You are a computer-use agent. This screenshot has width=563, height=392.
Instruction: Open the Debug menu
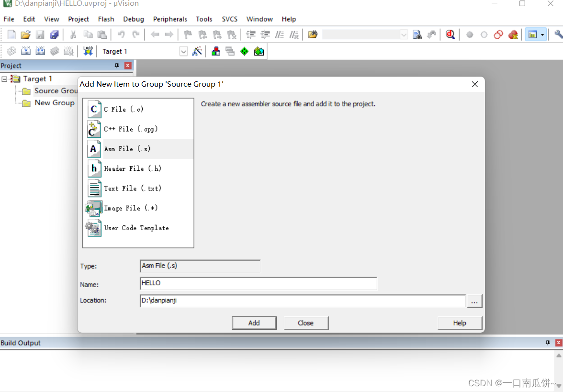click(134, 19)
